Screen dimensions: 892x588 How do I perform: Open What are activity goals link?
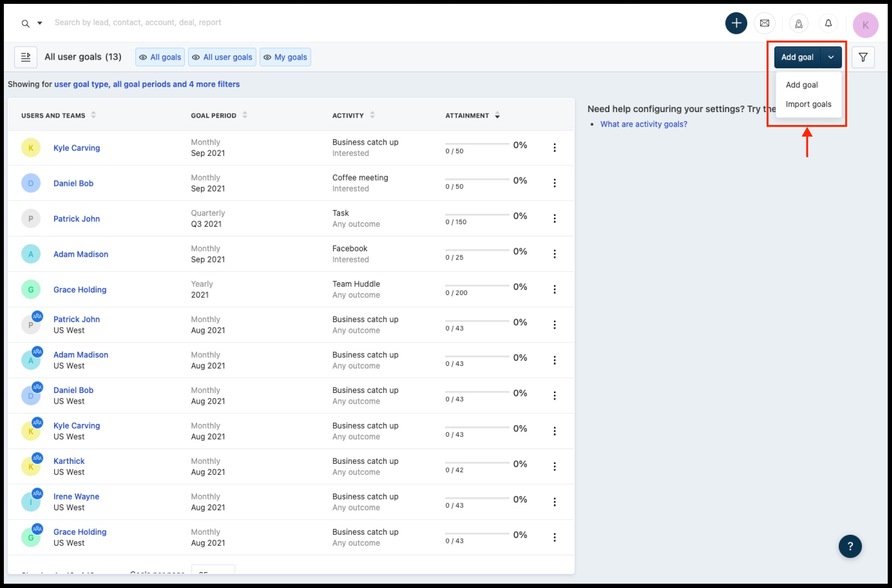pyautogui.click(x=643, y=124)
